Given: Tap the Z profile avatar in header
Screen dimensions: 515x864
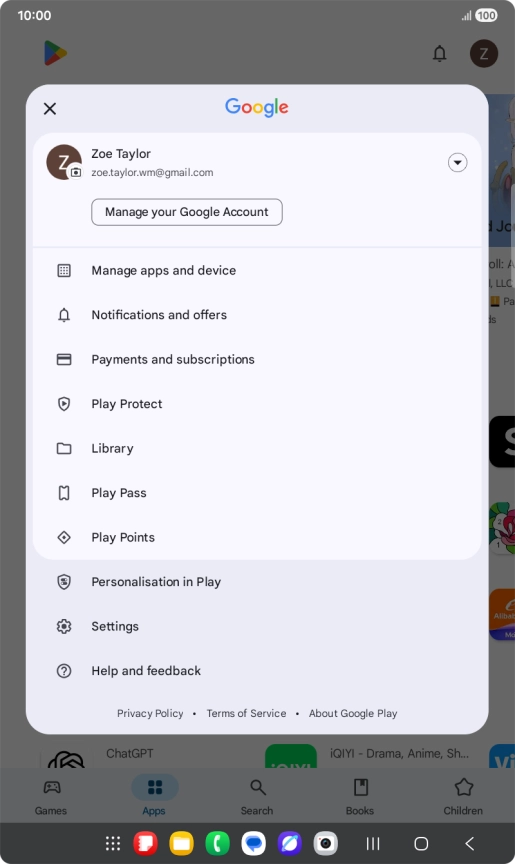Looking at the screenshot, I should [x=484, y=53].
